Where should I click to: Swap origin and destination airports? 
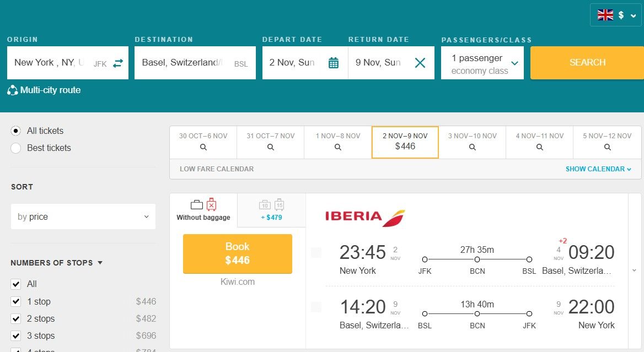tap(118, 63)
